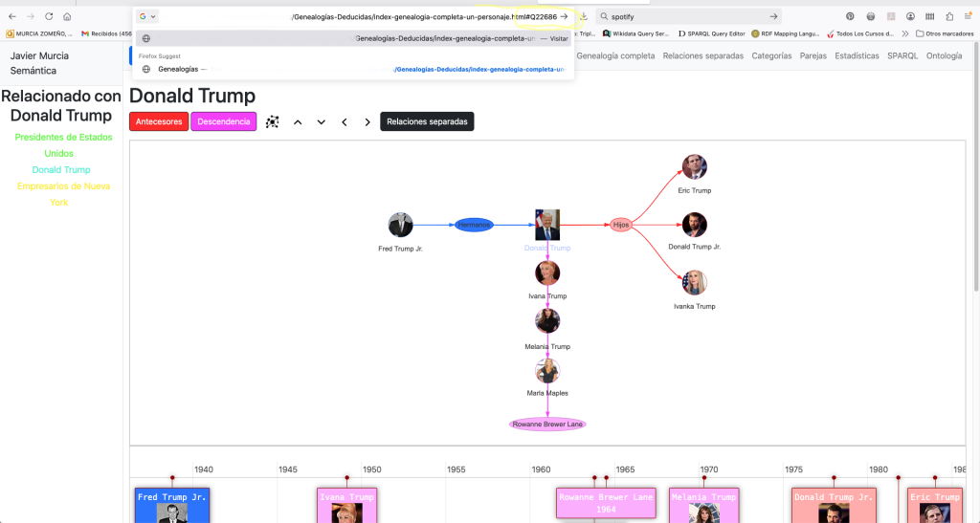Image resolution: width=980 pixels, height=523 pixels.
Task: Reload the page with browser refresh icon
Action: coord(49,17)
